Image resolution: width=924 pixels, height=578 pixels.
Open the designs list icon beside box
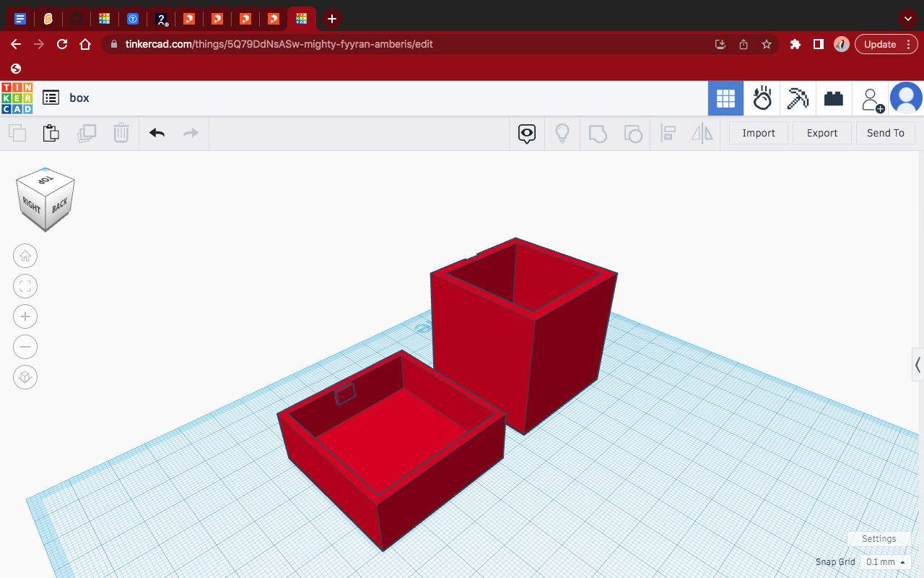coord(51,98)
